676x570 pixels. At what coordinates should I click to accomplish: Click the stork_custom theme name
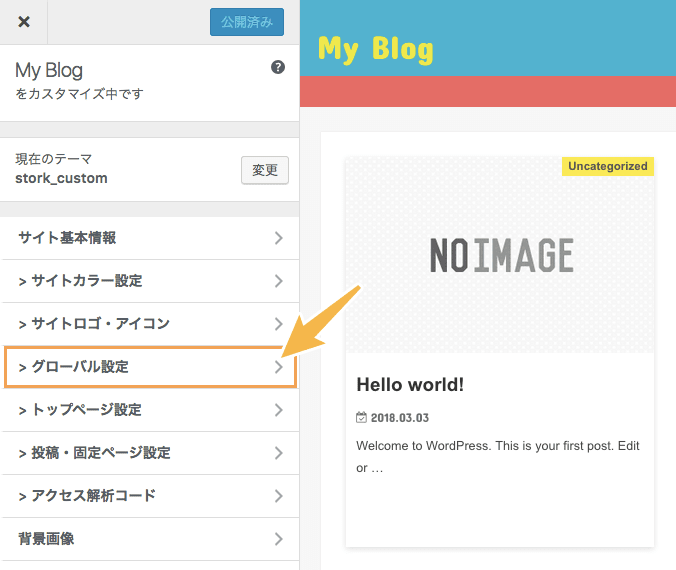coord(61,178)
